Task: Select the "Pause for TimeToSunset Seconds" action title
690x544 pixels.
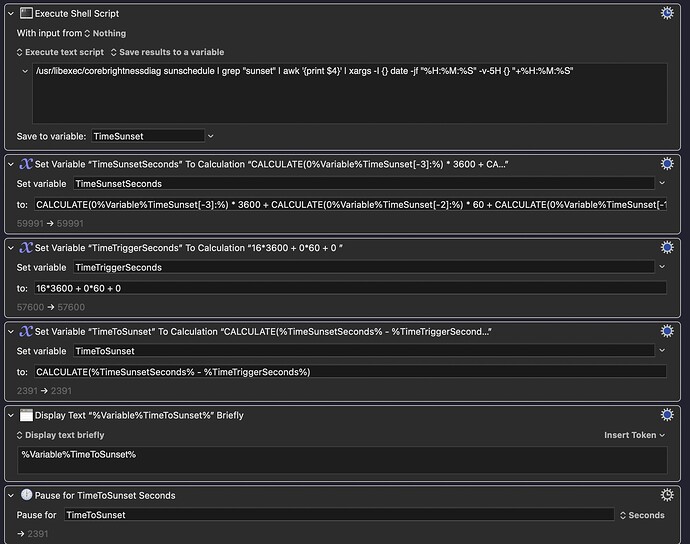Action: [x=105, y=495]
